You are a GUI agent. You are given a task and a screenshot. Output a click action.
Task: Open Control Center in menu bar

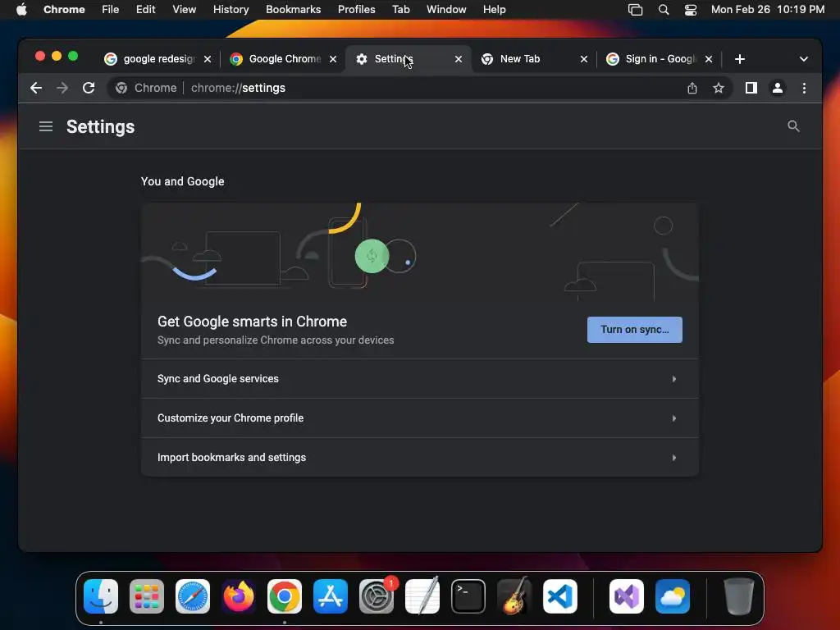(x=691, y=10)
